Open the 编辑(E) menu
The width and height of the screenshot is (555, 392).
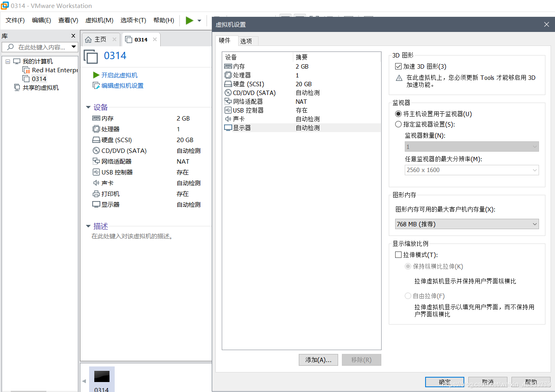click(x=42, y=20)
